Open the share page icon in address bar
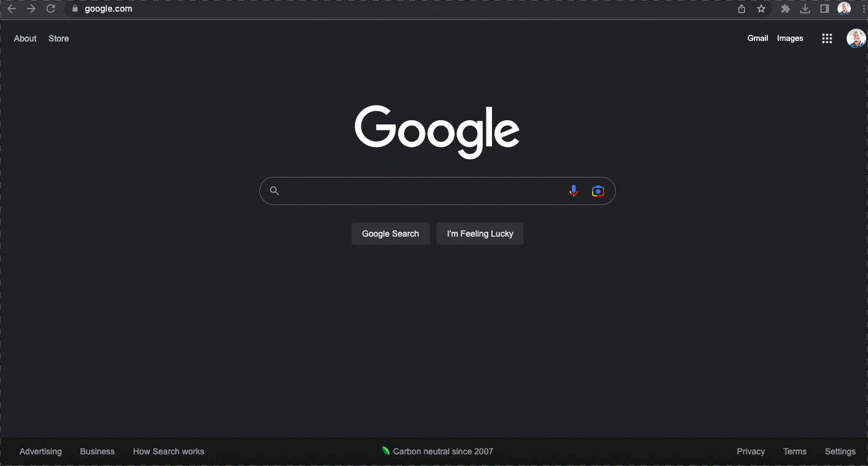 coord(742,9)
